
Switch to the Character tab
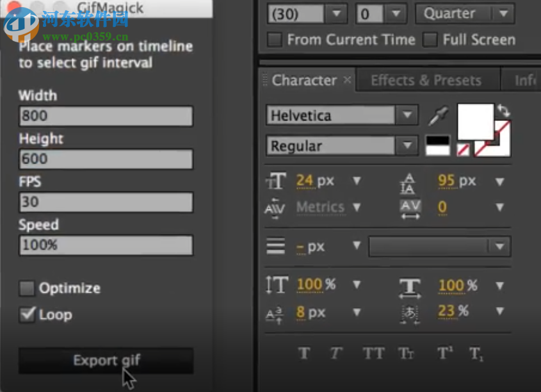(304, 80)
